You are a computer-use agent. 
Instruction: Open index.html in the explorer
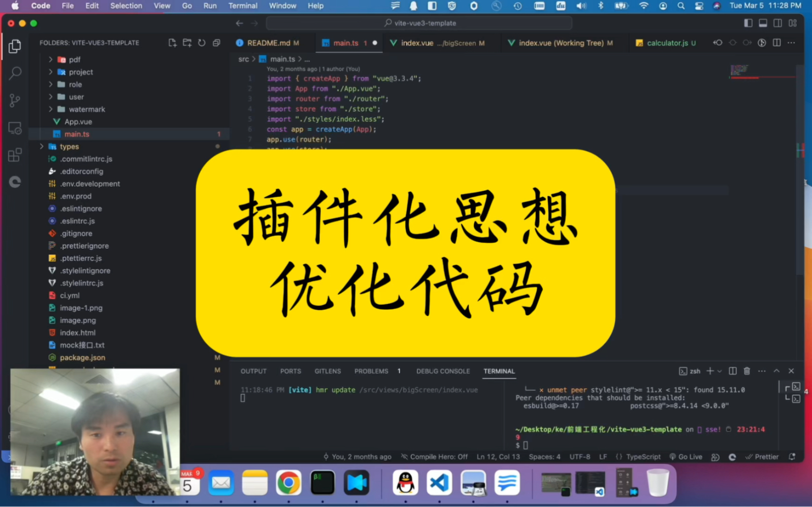click(x=77, y=333)
